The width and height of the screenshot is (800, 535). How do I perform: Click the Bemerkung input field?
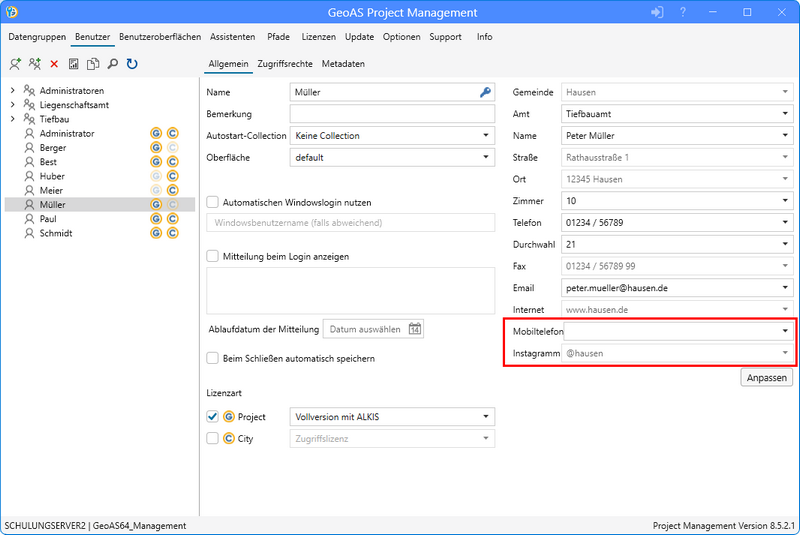click(392, 114)
